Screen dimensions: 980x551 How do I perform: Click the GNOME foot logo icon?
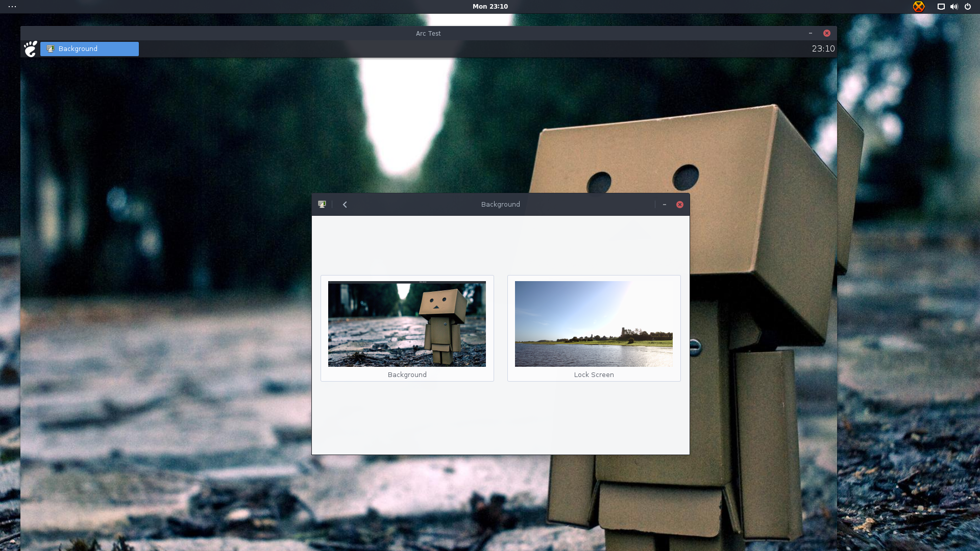pos(31,49)
